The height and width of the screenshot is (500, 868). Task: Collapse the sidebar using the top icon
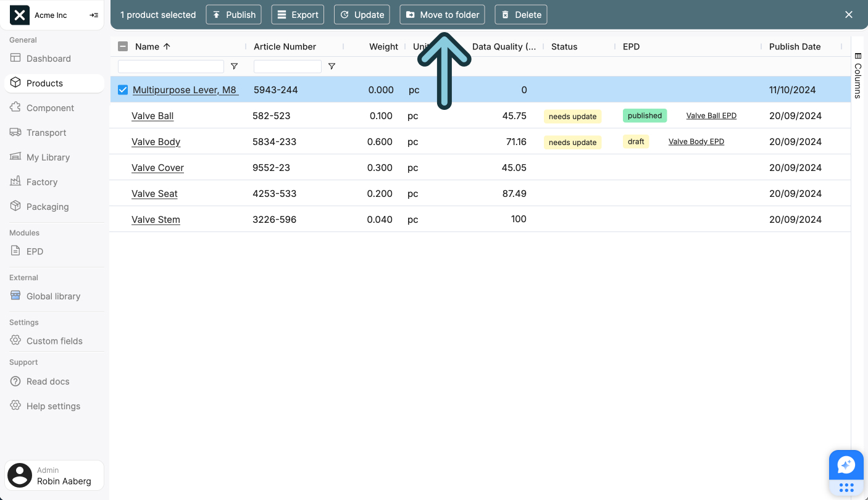94,15
